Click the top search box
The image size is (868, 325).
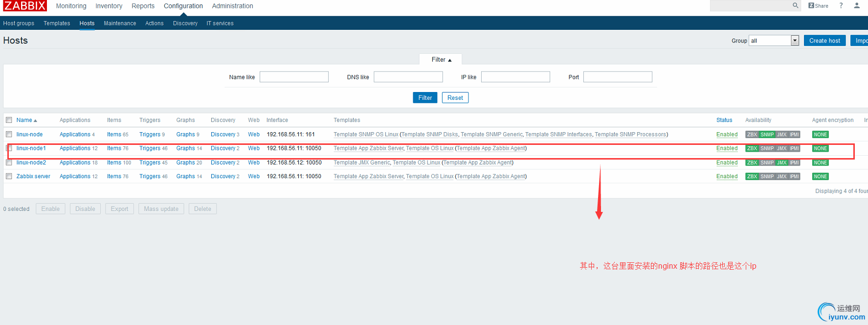[x=751, y=6]
